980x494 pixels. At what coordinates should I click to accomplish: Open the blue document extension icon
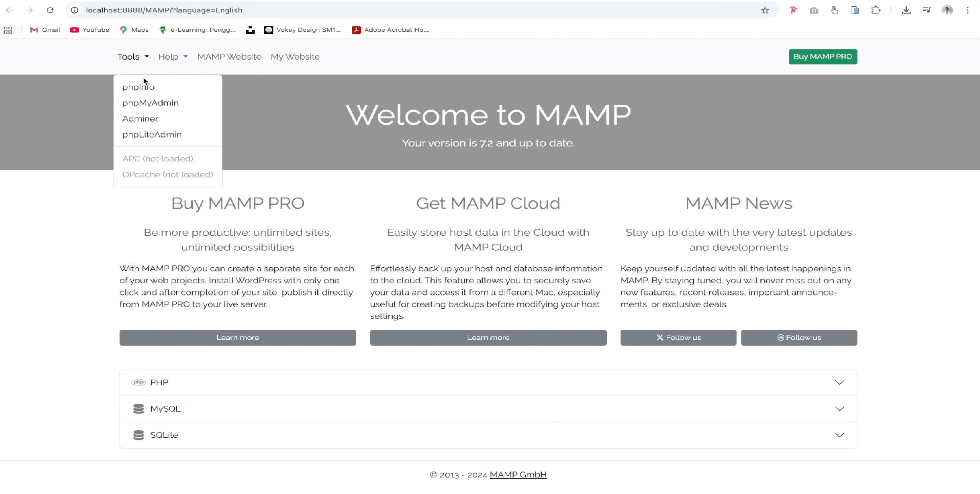(x=855, y=10)
